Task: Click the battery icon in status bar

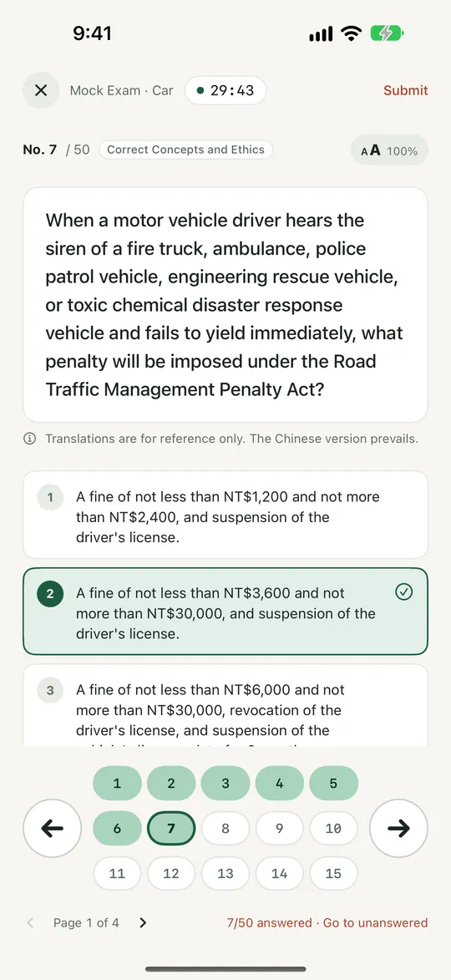Action: coord(388,34)
